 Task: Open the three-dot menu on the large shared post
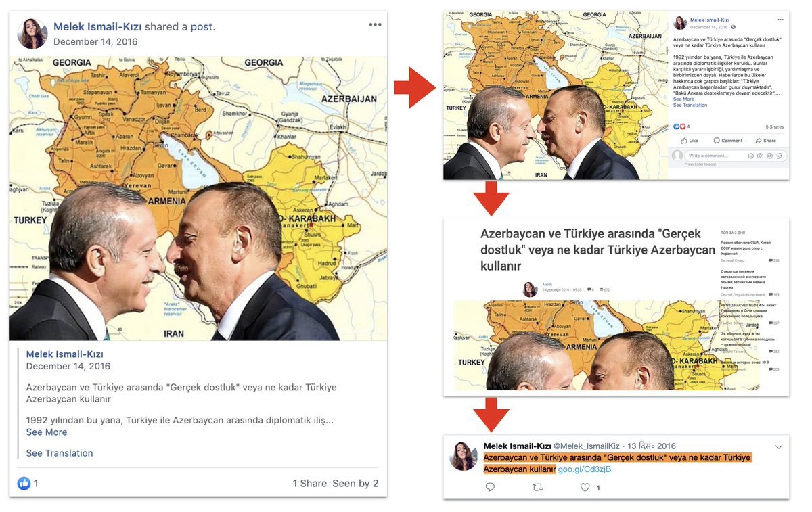click(375, 25)
